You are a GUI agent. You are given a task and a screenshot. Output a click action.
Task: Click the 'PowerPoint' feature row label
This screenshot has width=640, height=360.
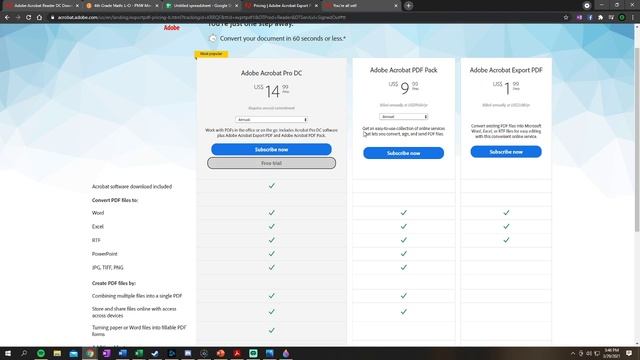(104, 254)
